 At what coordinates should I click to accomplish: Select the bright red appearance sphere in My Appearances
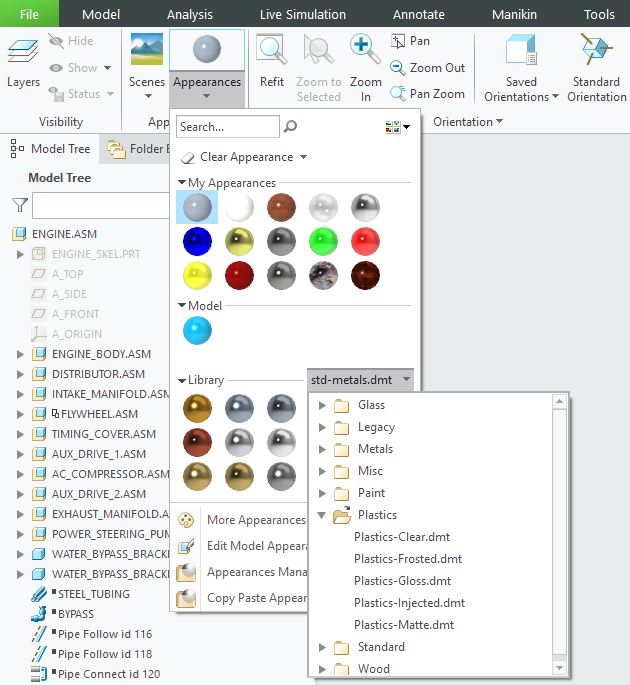tap(365, 241)
